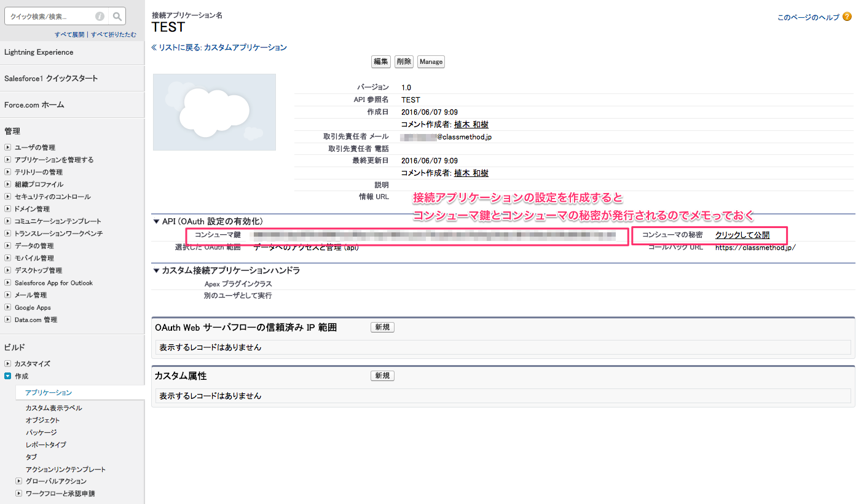This screenshot has height=504, width=861.
Task: Click the cloud application logo image
Action: pos(214,112)
